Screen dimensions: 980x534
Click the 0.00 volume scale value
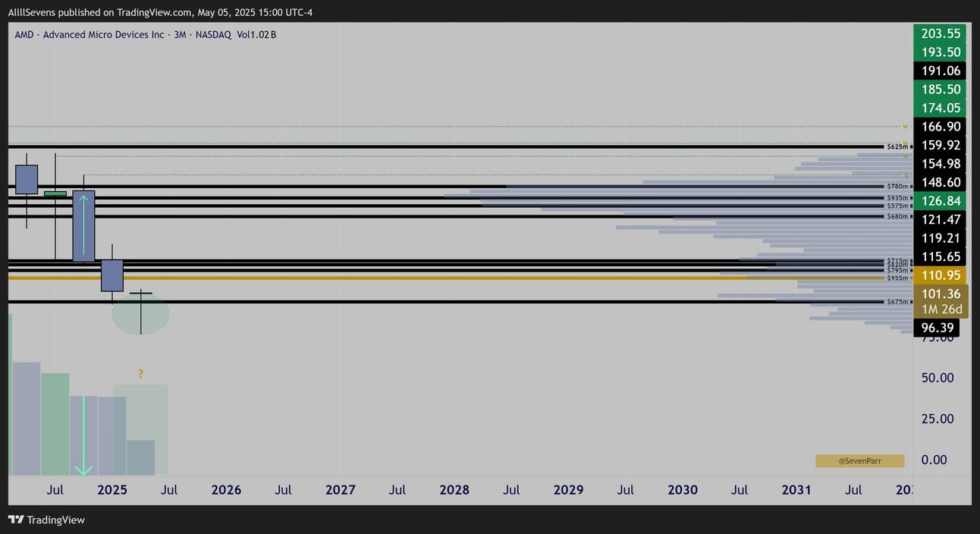[933, 460]
